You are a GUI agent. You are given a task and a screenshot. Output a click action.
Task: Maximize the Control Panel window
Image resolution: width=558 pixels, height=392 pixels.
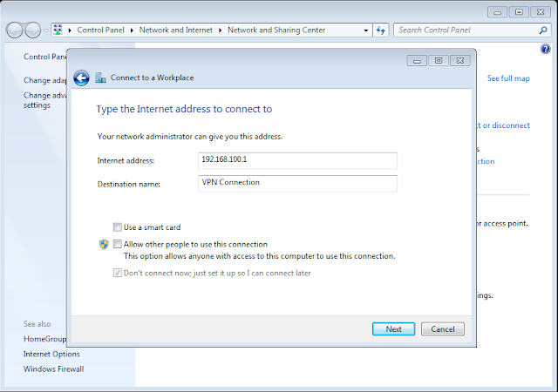519,12
